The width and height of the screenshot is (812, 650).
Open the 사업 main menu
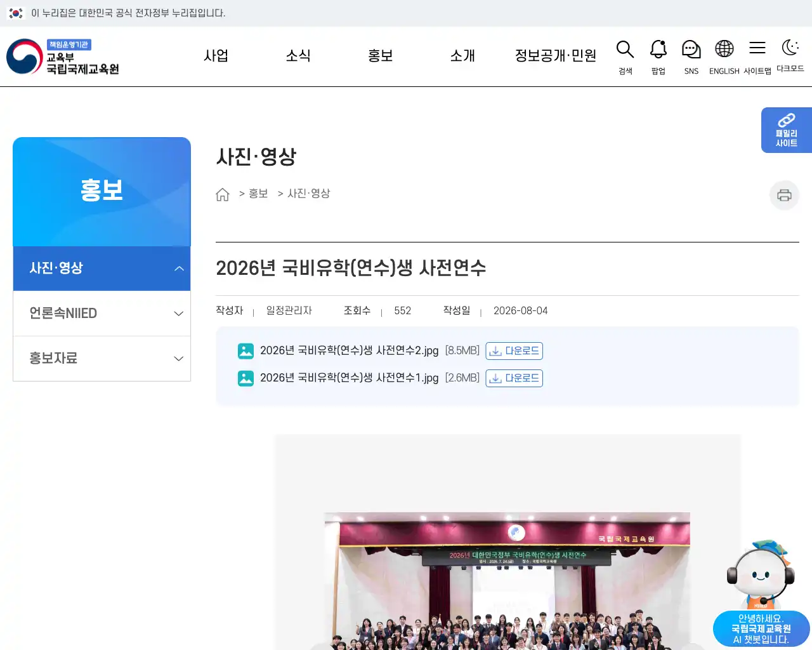tap(216, 56)
